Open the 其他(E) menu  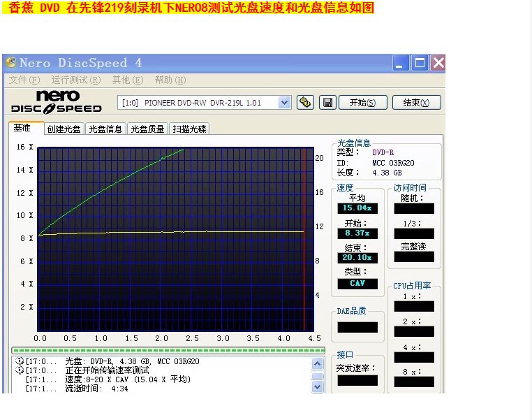(x=128, y=80)
